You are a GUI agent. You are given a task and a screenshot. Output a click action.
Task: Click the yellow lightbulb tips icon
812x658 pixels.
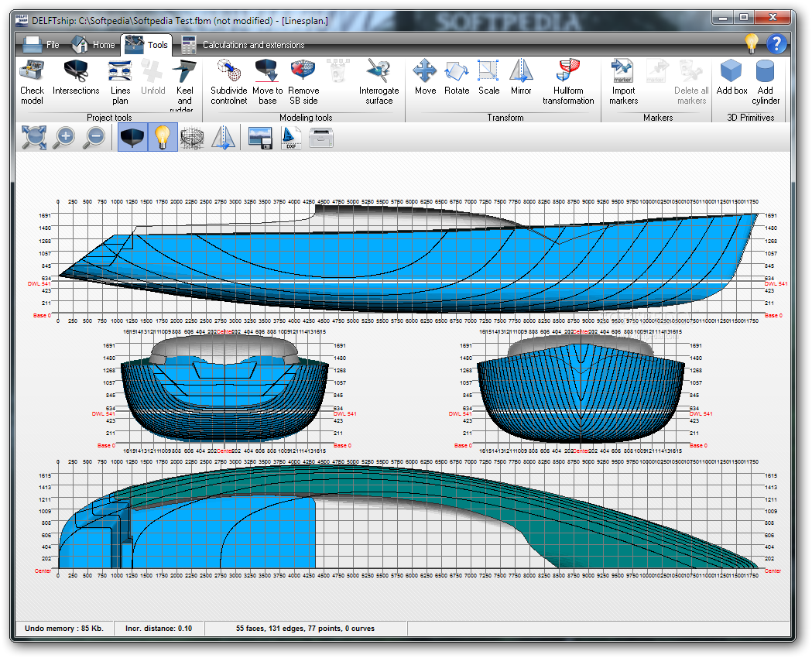pyautogui.click(x=752, y=44)
